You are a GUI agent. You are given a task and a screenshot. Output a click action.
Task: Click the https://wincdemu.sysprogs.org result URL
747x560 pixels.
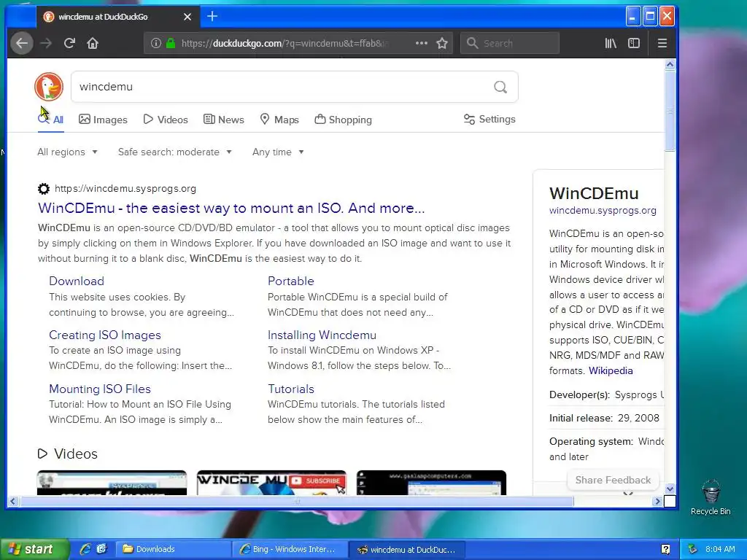pyautogui.click(x=125, y=189)
